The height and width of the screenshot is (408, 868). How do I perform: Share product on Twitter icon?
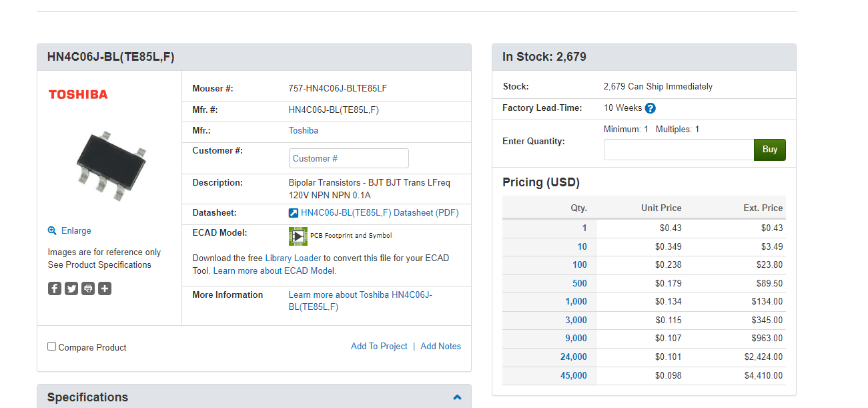(71, 288)
